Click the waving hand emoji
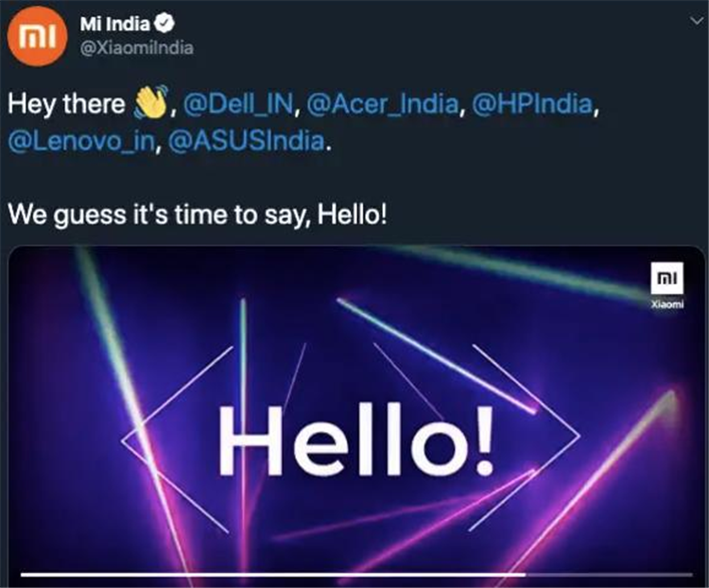Image resolution: width=709 pixels, height=588 pixels. [x=149, y=103]
